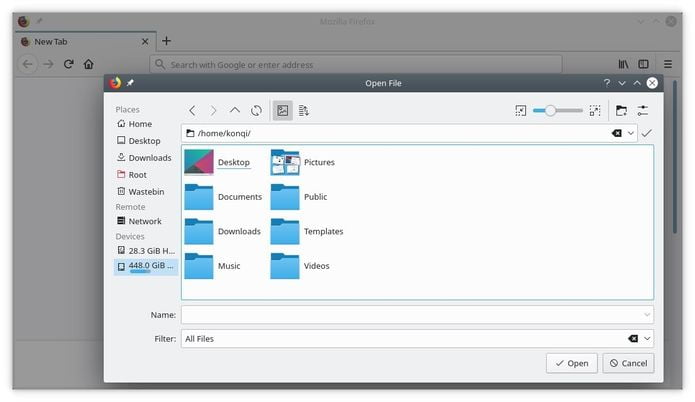
Task: Go to Firefox home page
Action: coord(89,64)
